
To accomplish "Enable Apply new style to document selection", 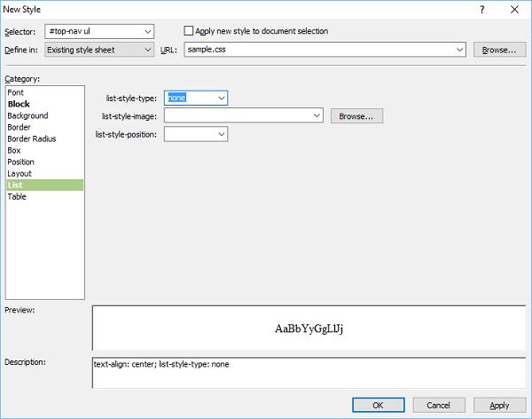I will pos(188,31).
